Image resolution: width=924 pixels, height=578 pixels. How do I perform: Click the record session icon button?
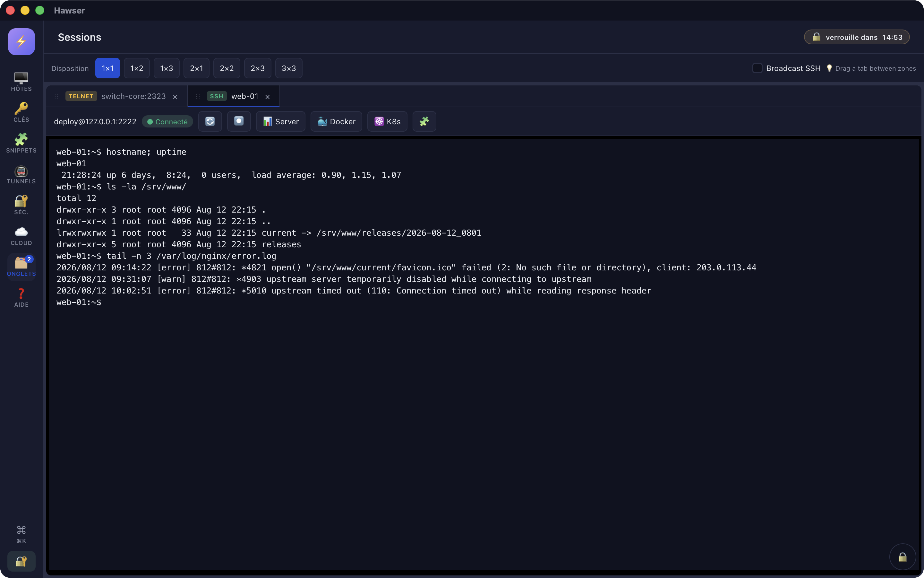click(x=239, y=122)
